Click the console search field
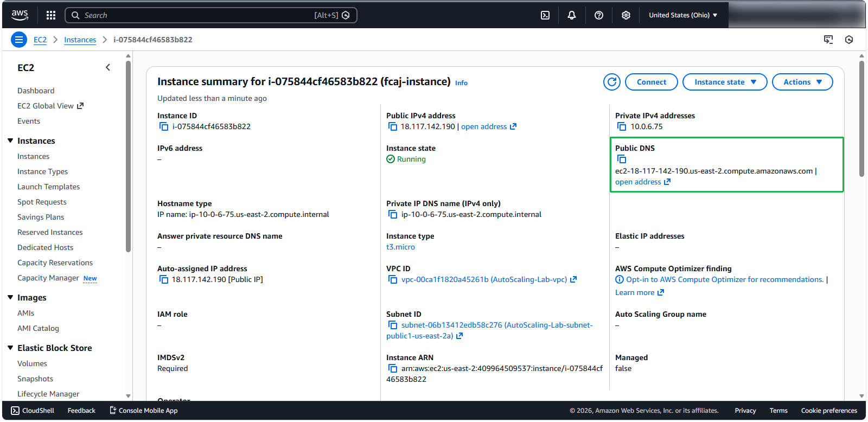Viewport: 868px width, 422px height. click(x=211, y=15)
